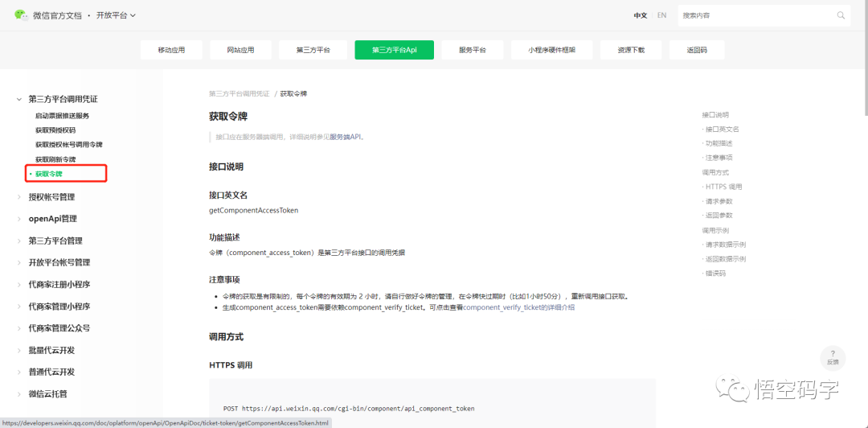The width and height of the screenshot is (868, 428).
Task: Jump to 接口英文名 in page outline
Action: click(722, 130)
